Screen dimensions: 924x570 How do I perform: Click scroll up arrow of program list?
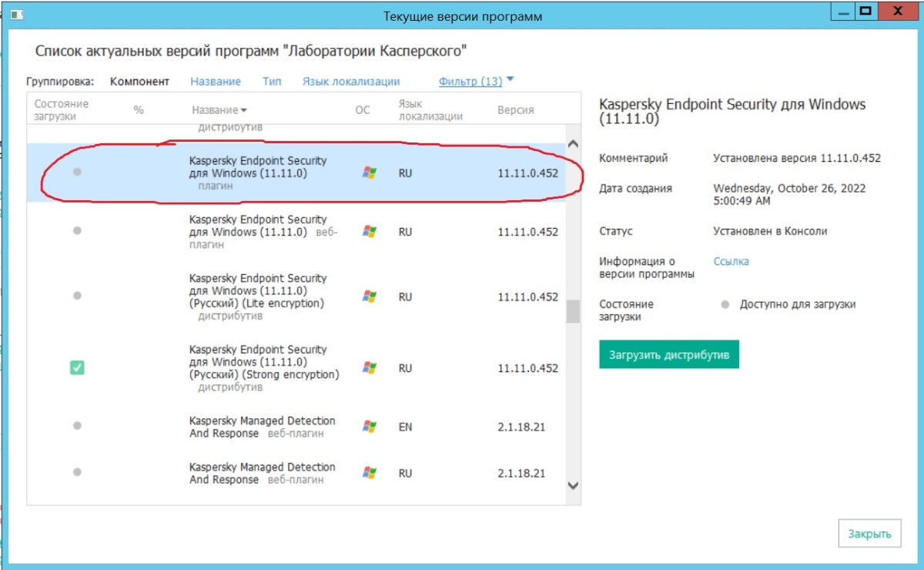(572, 144)
